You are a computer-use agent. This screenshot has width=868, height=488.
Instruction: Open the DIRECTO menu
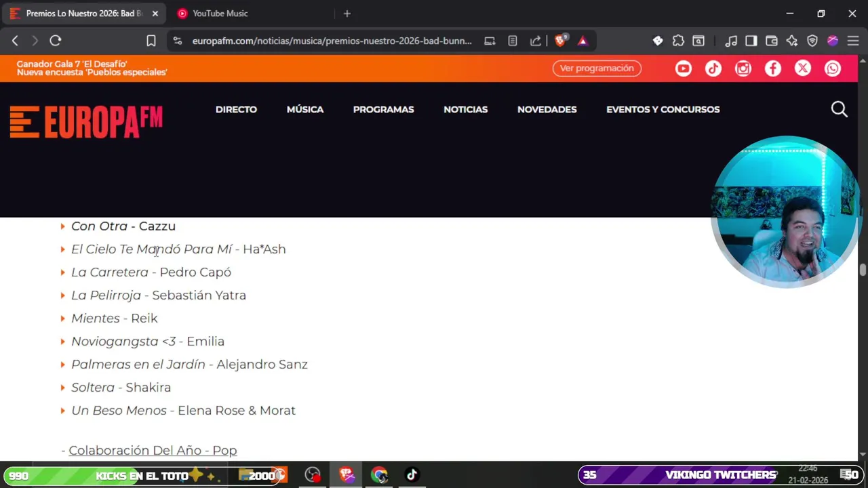click(x=236, y=109)
